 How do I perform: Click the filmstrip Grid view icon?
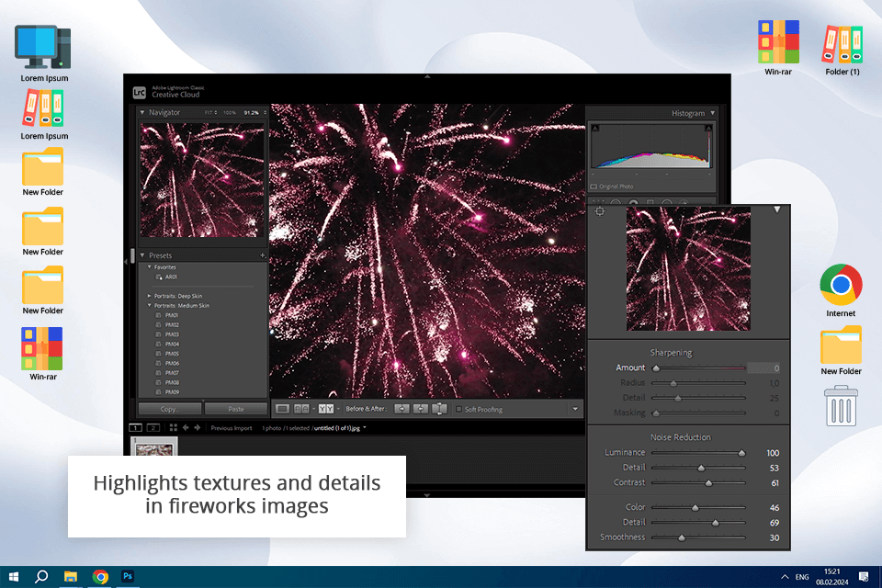point(174,427)
